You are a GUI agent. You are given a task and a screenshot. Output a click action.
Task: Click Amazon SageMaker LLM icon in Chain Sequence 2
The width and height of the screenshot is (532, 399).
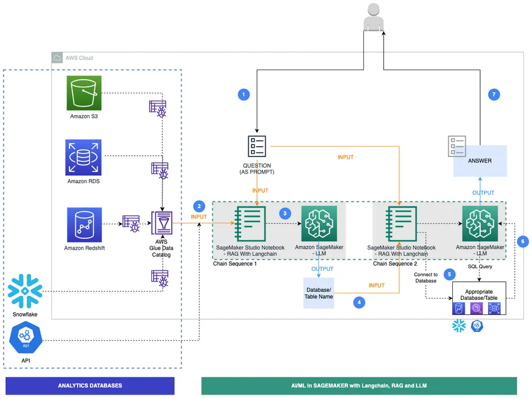click(x=480, y=224)
